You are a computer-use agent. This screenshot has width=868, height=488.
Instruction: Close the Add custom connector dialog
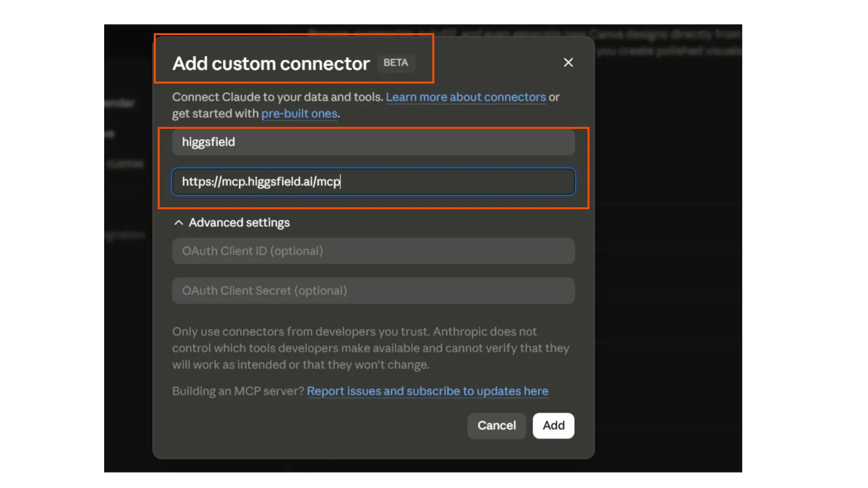(568, 63)
